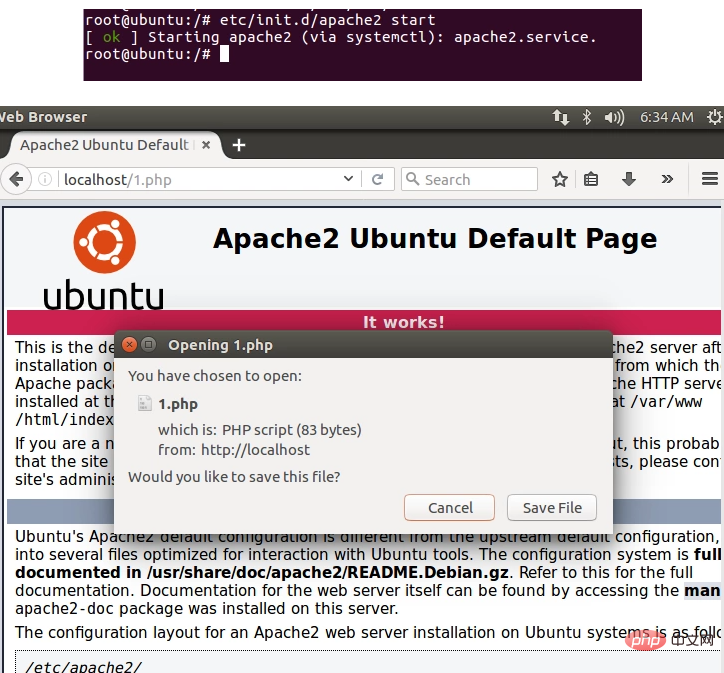Open the sound volume indicator
Image resolution: width=724 pixels, height=673 pixels.
tap(614, 117)
